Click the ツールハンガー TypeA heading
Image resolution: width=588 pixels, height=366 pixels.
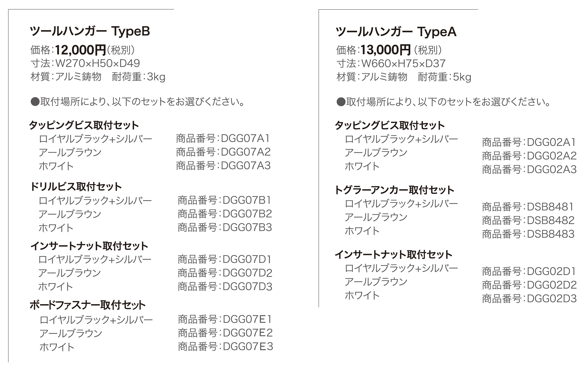[x=396, y=32]
